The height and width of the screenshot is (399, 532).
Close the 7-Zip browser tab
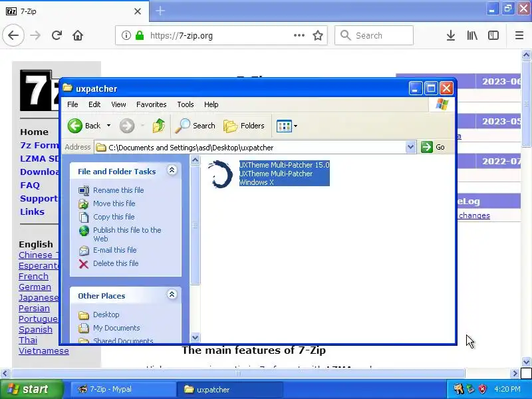click(138, 11)
